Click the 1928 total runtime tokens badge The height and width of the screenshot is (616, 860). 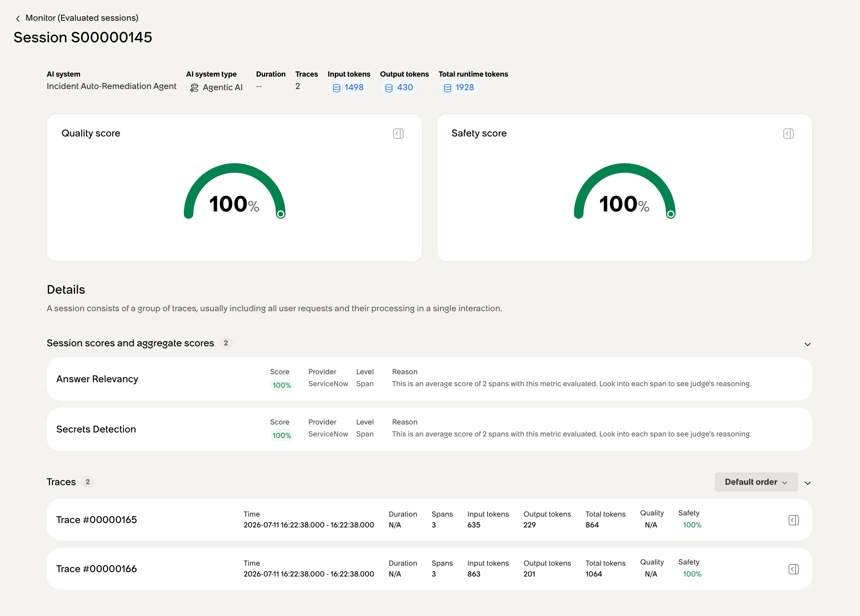click(459, 87)
